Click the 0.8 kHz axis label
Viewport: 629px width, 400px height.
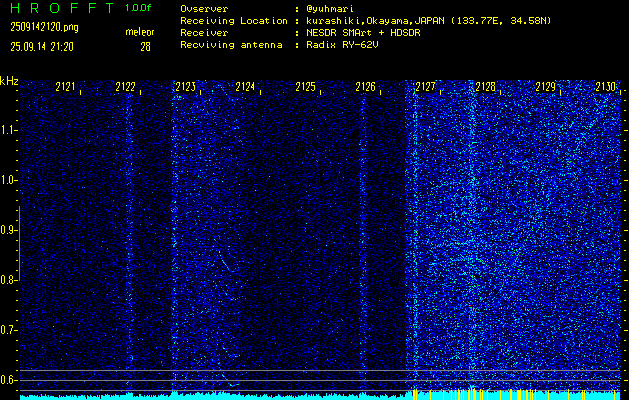[8, 280]
